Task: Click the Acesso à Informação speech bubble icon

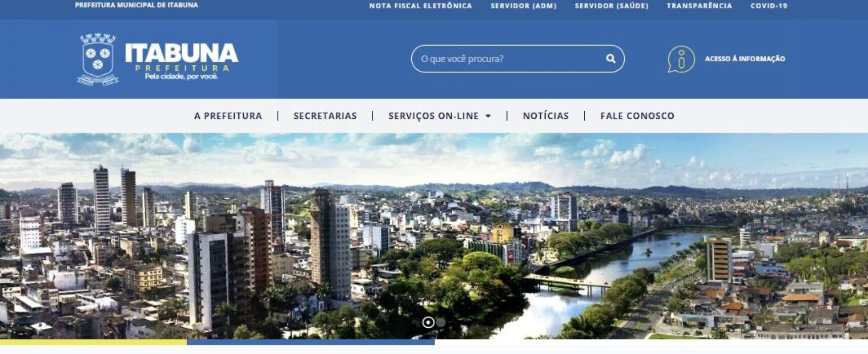Action: [681, 59]
